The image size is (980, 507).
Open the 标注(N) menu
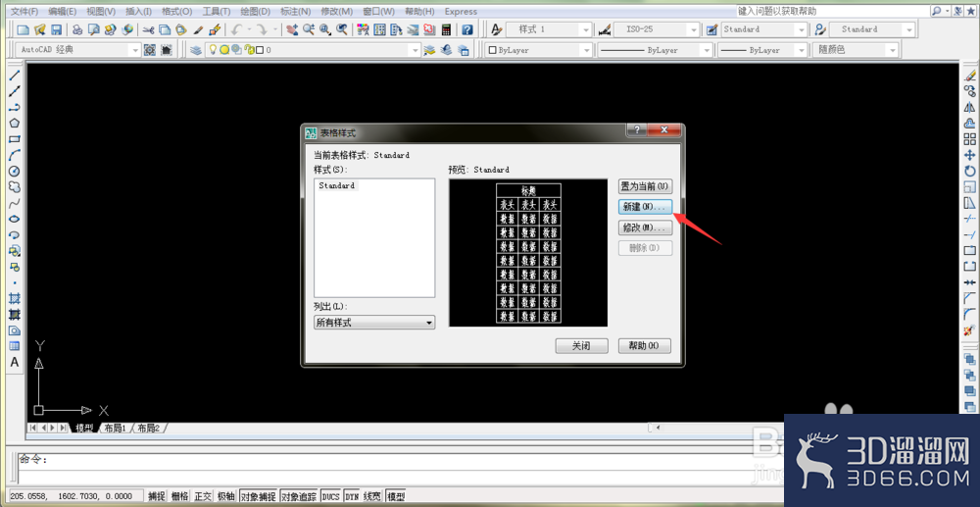(x=296, y=11)
